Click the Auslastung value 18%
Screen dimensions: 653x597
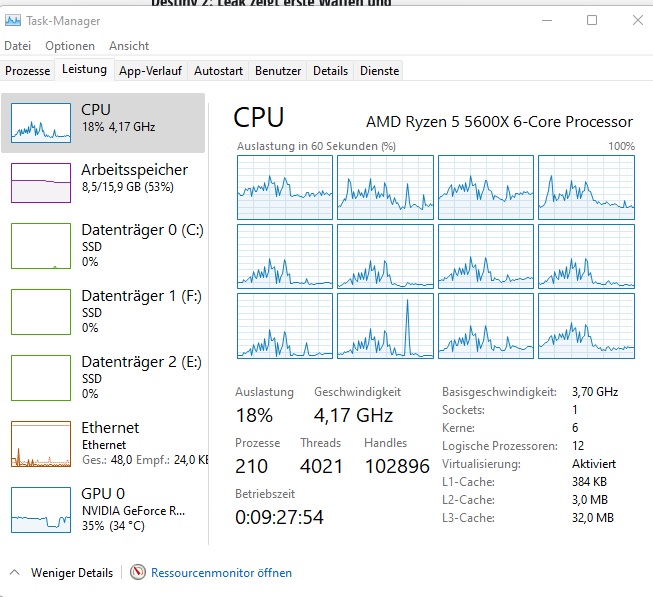254,415
